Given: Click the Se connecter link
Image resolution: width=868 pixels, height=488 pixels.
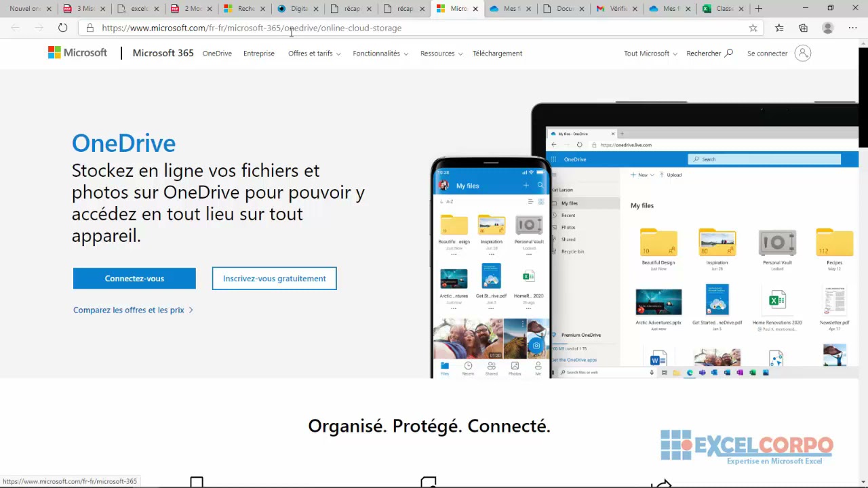Looking at the screenshot, I should 767,54.
